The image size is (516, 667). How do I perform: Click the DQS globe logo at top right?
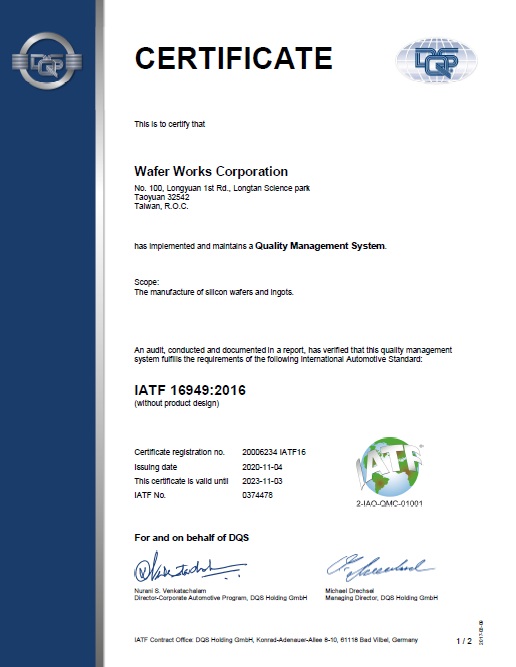pos(436,60)
